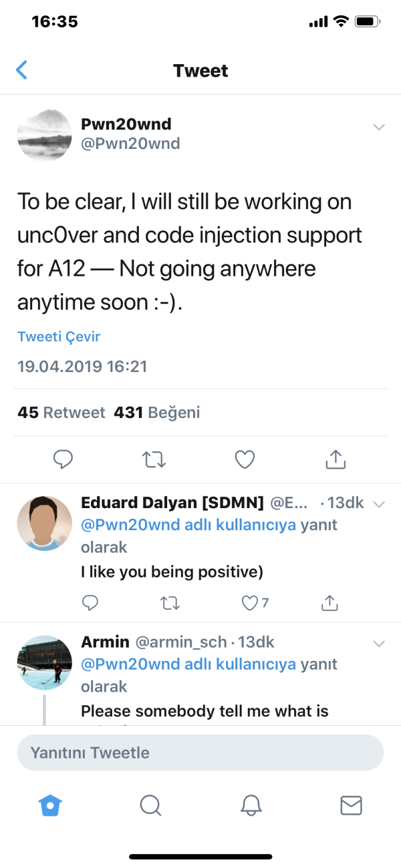
Task: Reply to Eduard Dalyan's comment
Action: 90,604
